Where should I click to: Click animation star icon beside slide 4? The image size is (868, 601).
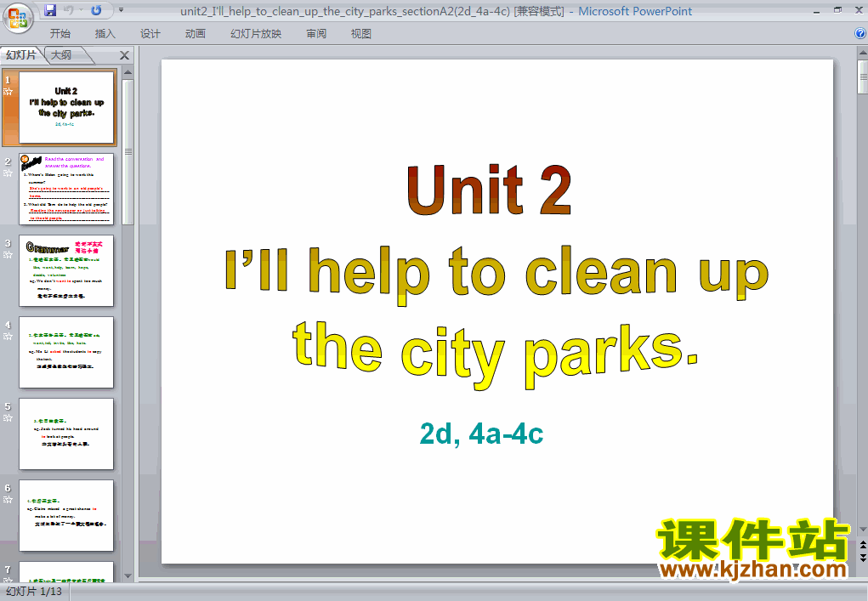click(8, 337)
